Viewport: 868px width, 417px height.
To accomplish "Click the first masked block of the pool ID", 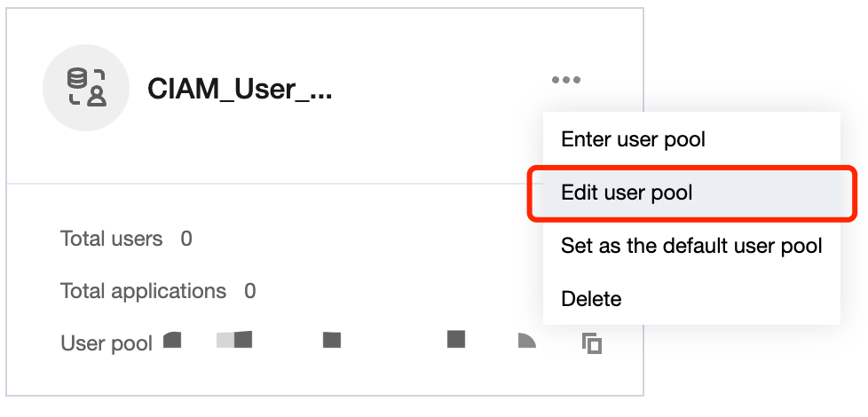I will [x=172, y=339].
